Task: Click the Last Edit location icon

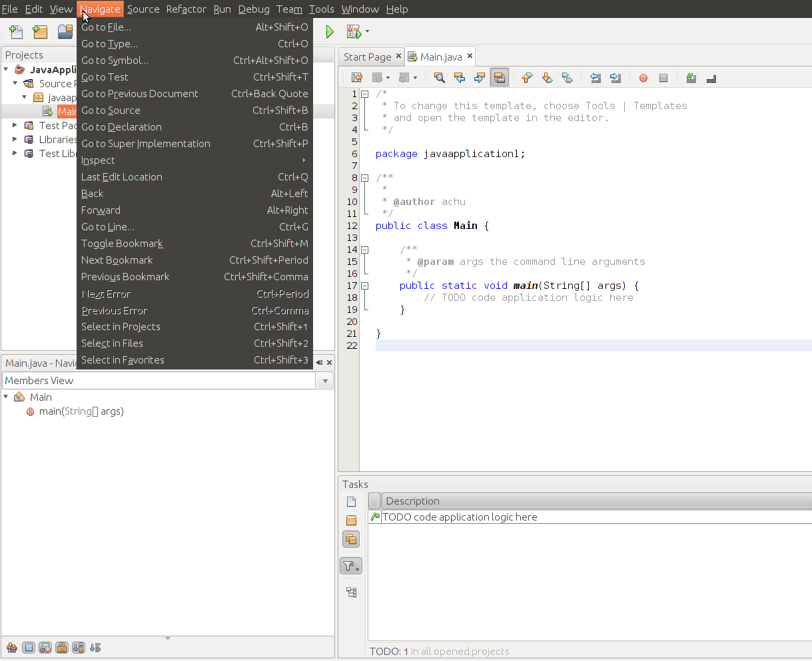Action: [356, 78]
